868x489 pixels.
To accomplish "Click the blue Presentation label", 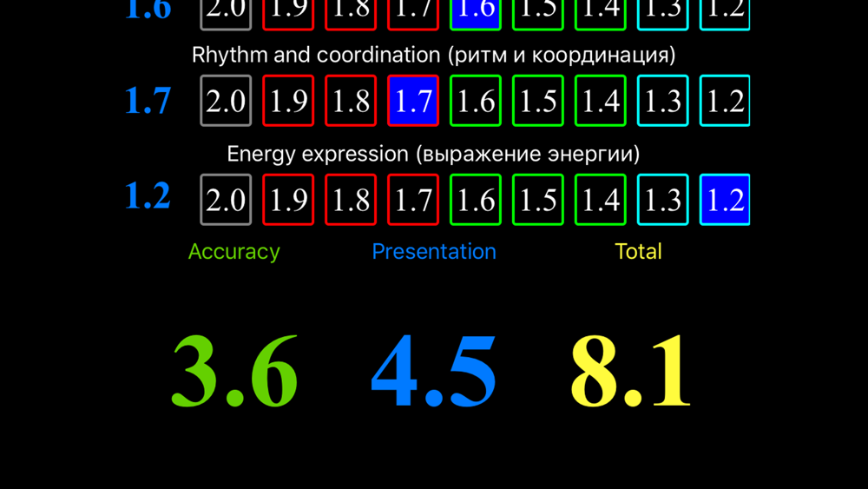I will point(434,252).
